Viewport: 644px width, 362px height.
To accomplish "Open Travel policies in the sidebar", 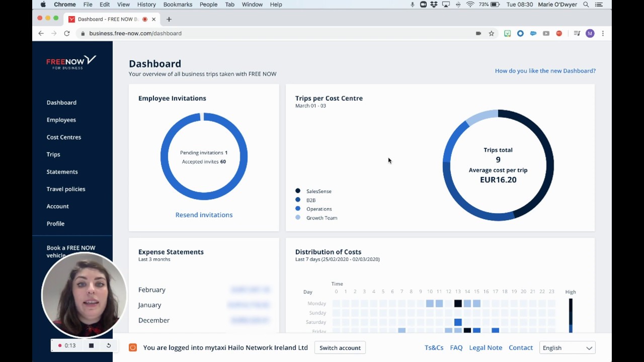I will coord(66,189).
